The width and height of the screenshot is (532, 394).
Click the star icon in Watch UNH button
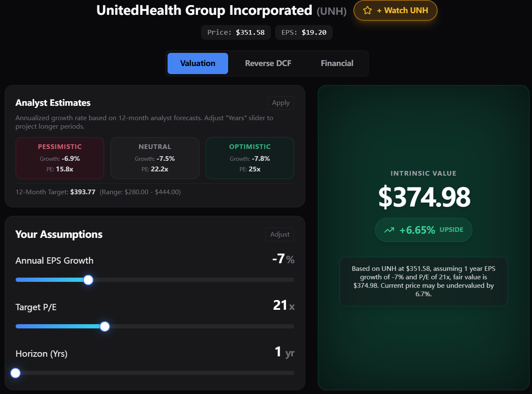pyautogui.click(x=367, y=11)
